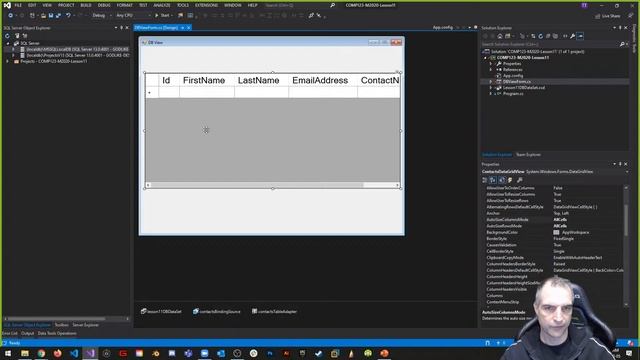The height and width of the screenshot is (360, 640).
Task: Close the SQL Server Object Explorer panel
Action: point(127,28)
